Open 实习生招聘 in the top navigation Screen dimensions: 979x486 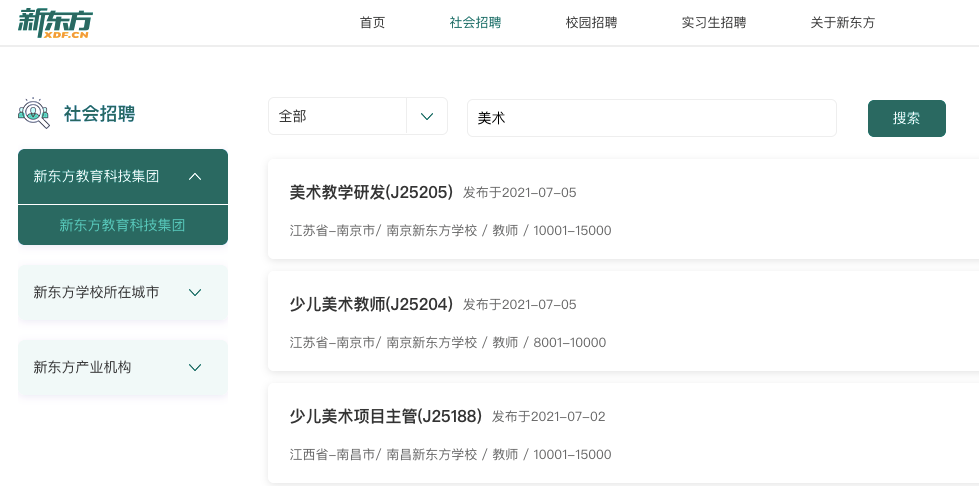point(713,23)
